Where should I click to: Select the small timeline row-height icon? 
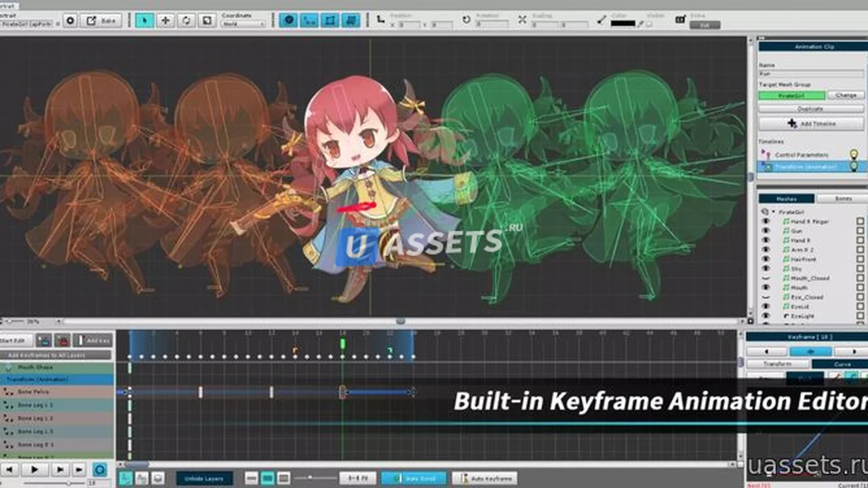click(252, 479)
